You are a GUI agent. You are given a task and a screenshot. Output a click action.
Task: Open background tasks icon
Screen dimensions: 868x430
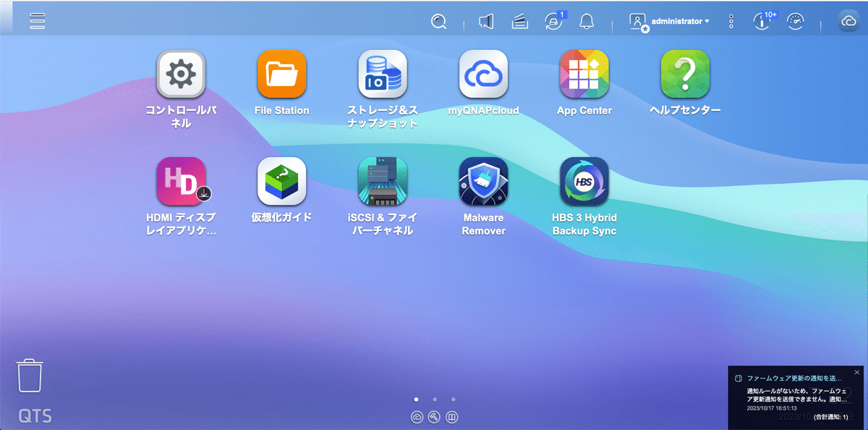point(519,22)
